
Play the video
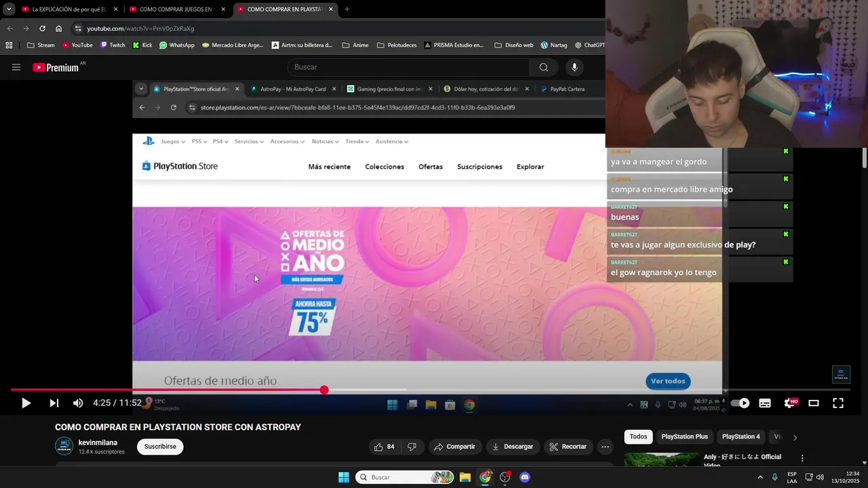(26, 403)
